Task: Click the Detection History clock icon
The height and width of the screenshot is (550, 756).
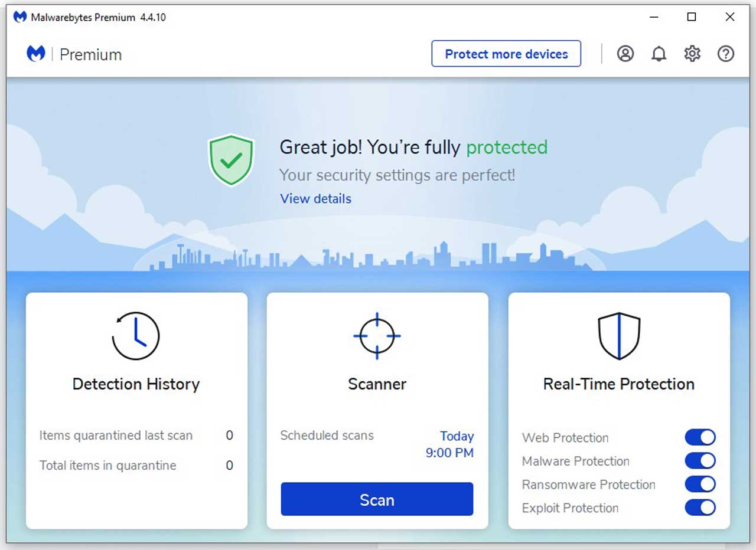Action: coord(136,336)
